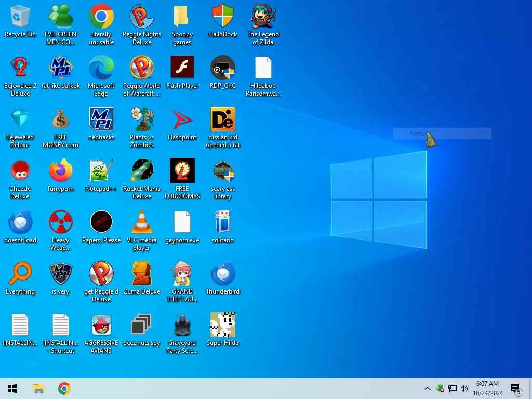Screen dimensions: 532x399
Task: Select the FREE MONEY.com money bag icon
Action: point(60,119)
